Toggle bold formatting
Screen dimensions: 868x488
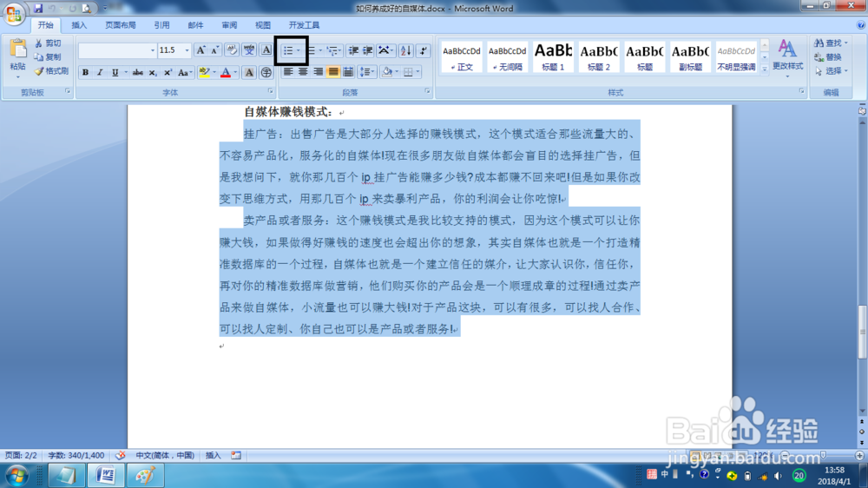click(x=85, y=73)
